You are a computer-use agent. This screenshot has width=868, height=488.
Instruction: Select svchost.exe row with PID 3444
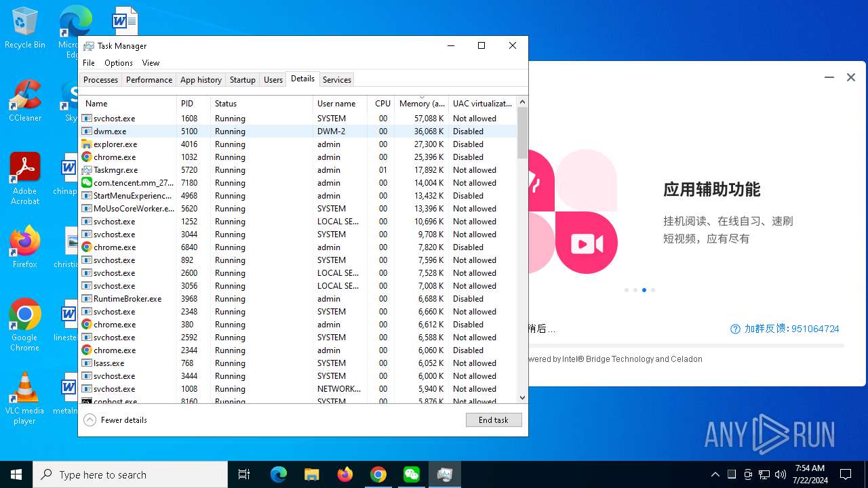tap(298, 376)
